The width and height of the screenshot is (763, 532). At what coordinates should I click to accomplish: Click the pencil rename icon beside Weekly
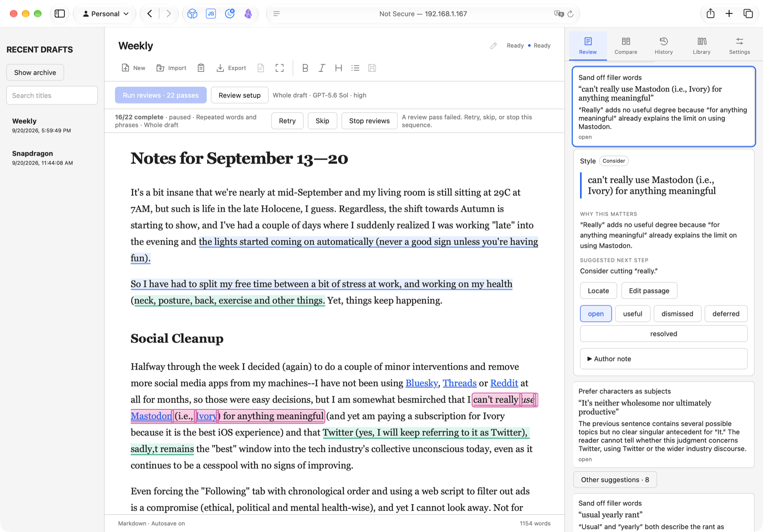point(494,45)
